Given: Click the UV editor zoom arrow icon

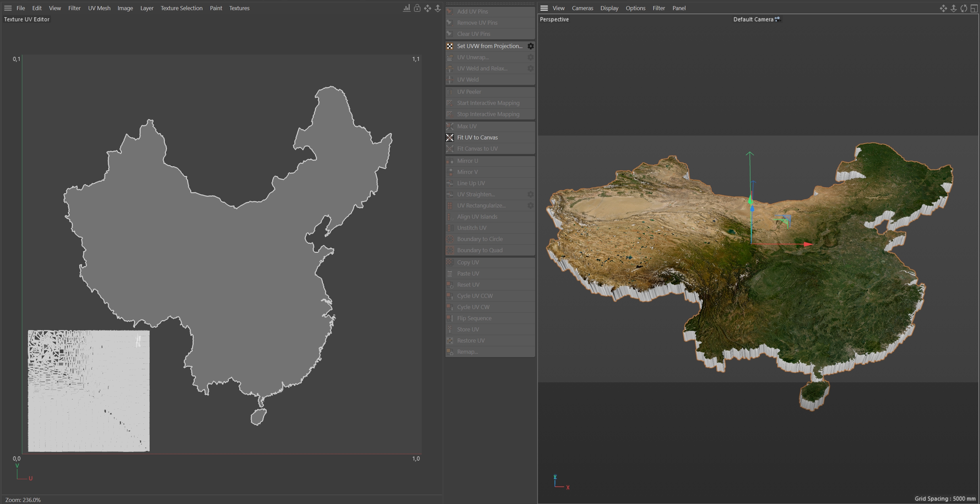Looking at the screenshot, I should point(438,8).
